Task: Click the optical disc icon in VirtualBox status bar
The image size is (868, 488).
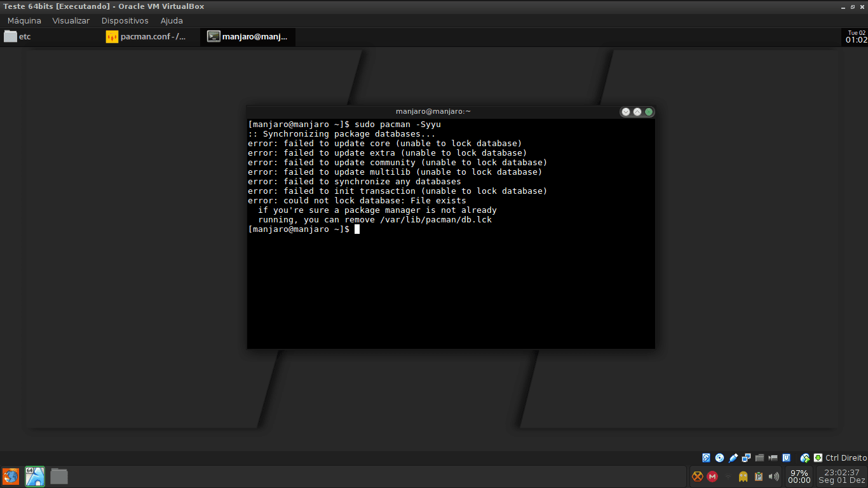Action: [719, 457]
